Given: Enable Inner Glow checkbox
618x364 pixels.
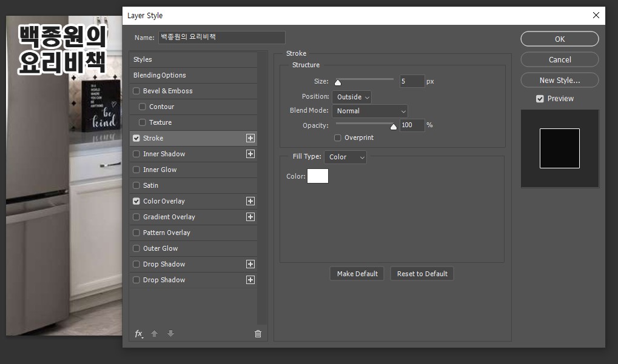Looking at the screenshot, I should [136, 170].
